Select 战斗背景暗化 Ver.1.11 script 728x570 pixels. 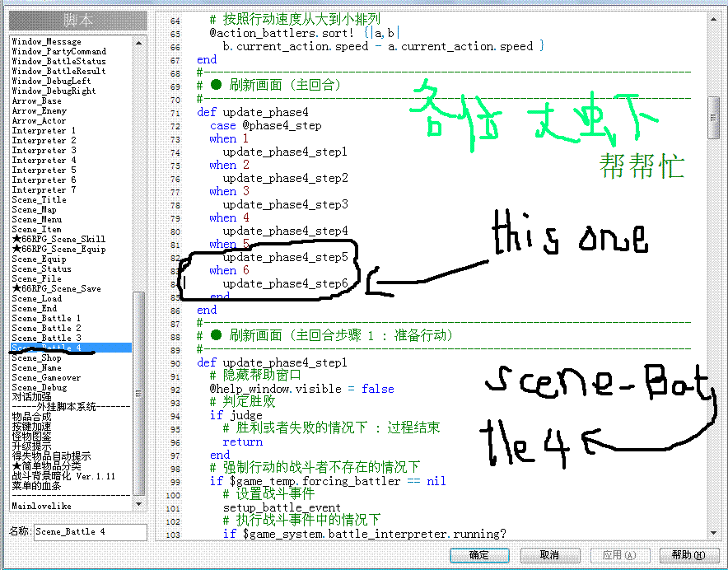(63, 476)
